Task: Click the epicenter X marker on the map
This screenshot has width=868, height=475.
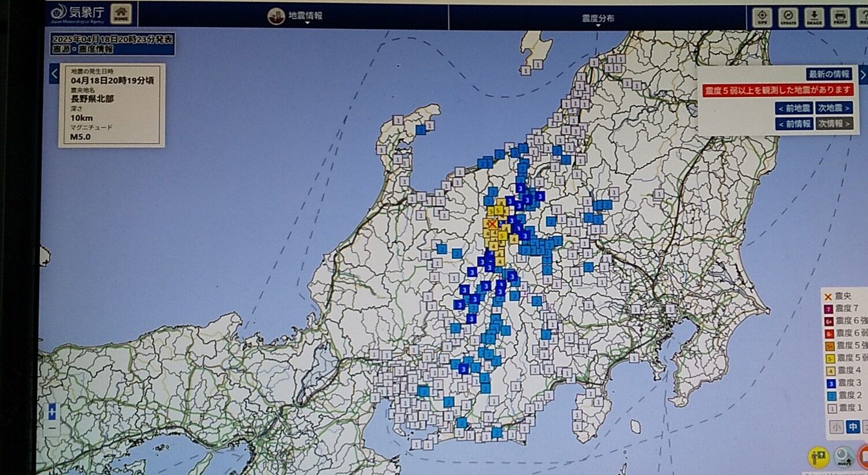Action: pyautogui.click(x=492, y=224)
